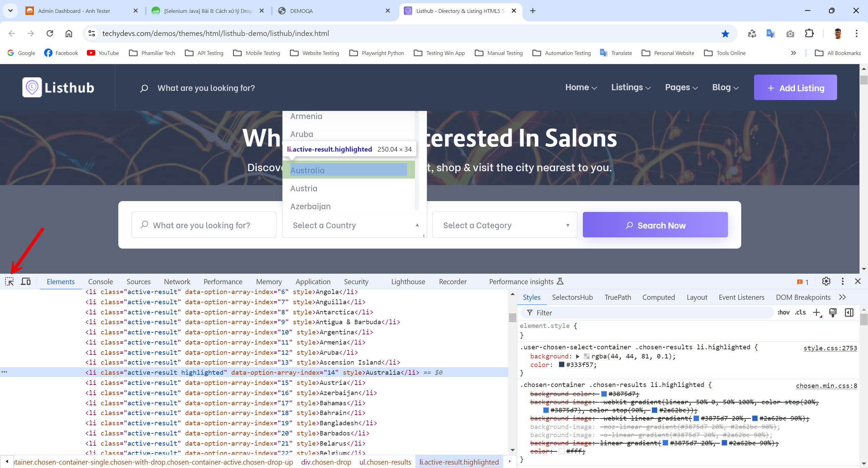
Task: Expand the Listings navigation menu
Action: pos(631,87)
